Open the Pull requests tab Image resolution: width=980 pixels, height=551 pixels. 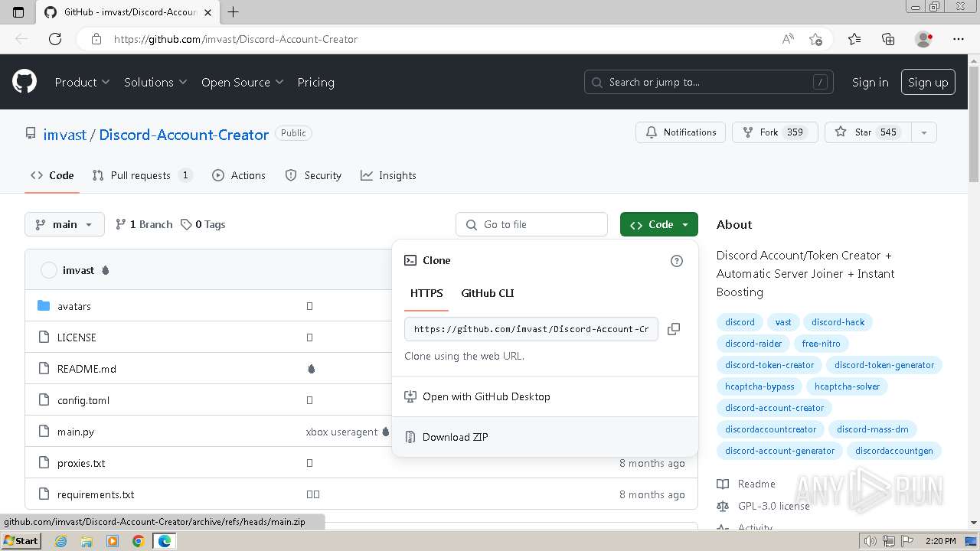141,175
